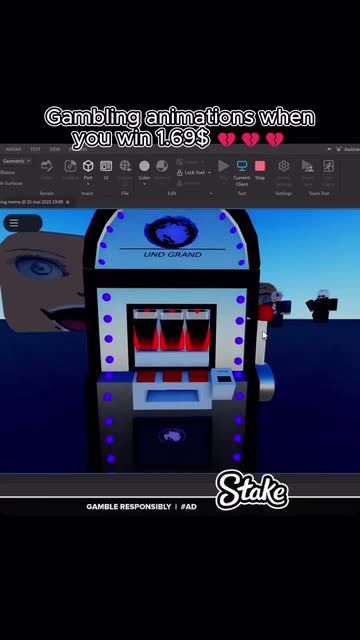The width and height of the screenshot is (360, 640).
Task: Click the Exit Game icon
Action: (329, 166)
